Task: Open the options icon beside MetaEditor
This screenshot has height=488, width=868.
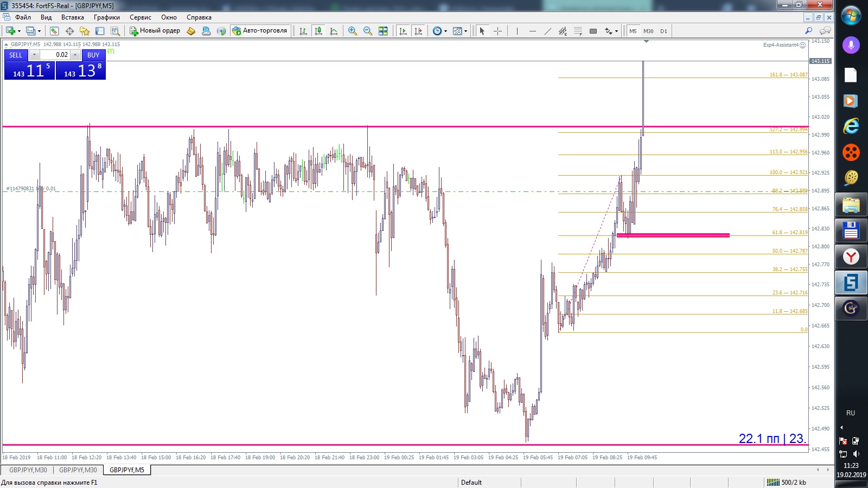Action: (x=206, y=31)
